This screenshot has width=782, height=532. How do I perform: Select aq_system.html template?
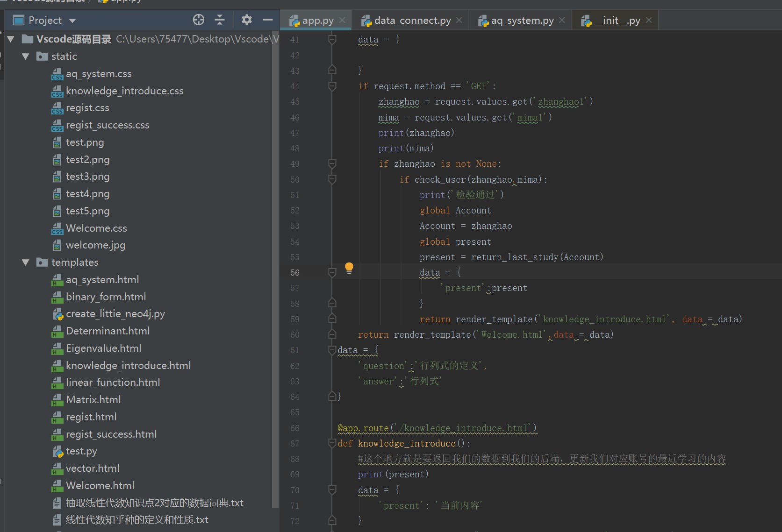(x=102, y=280)
